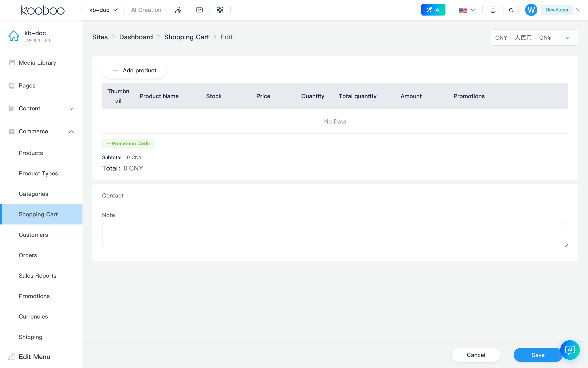Click the Cancel button

(x=476, y=355)
